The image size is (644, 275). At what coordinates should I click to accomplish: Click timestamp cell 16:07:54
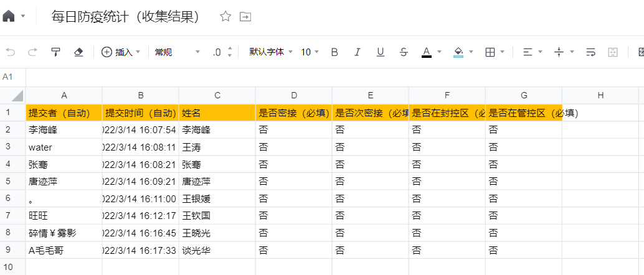coord(141,129)
